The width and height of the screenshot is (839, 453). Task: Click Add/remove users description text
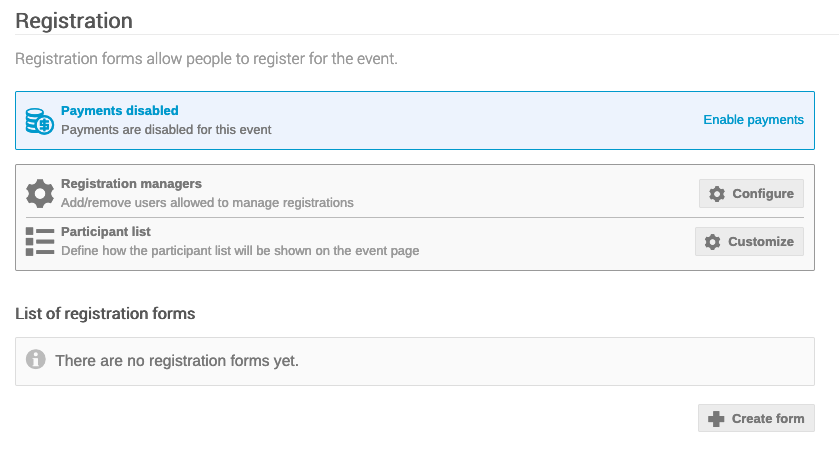(207, 203)
